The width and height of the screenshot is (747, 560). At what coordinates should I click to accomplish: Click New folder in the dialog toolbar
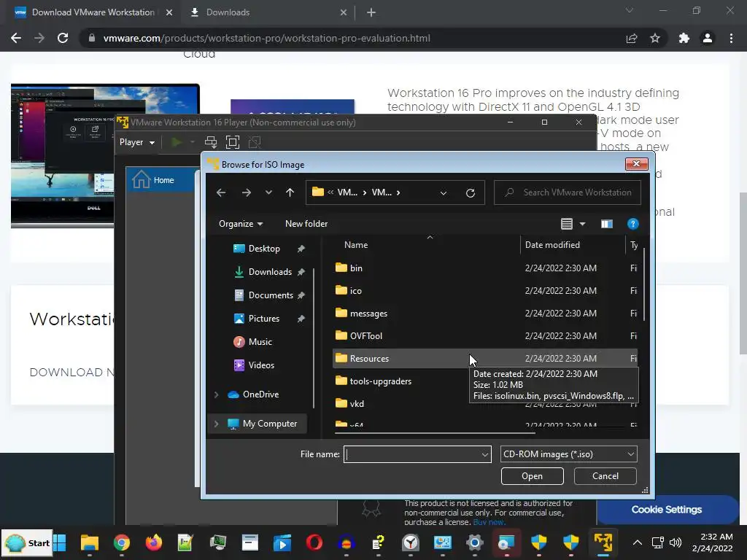[x=306, y=224]
